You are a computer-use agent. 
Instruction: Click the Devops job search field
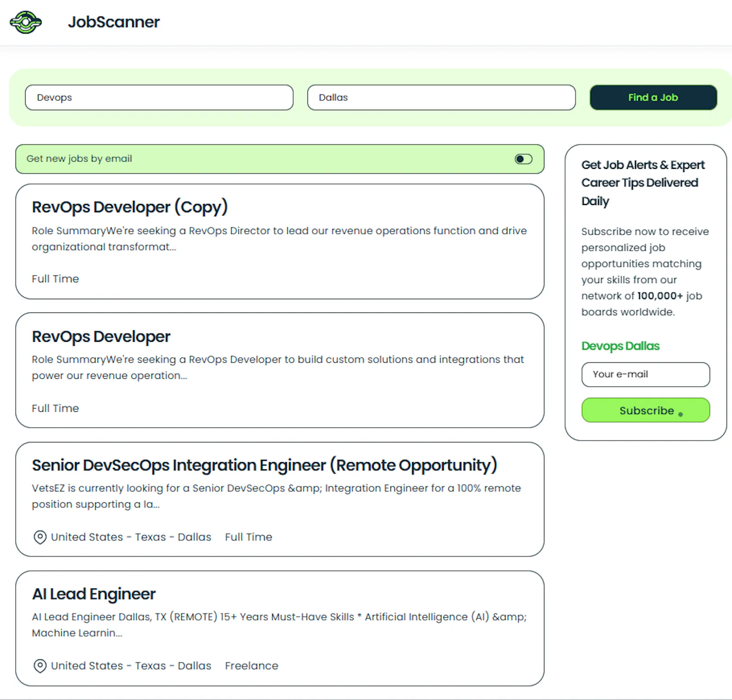[x=159, y=97]
